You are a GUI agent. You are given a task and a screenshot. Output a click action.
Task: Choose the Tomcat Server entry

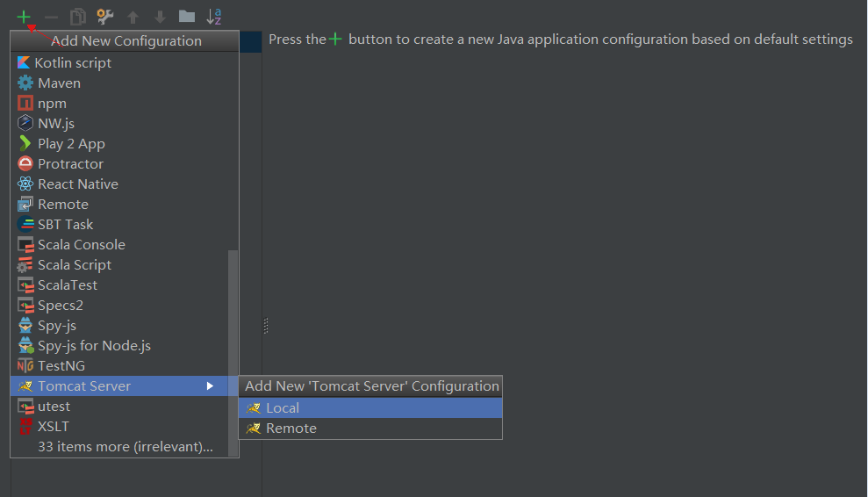pos(119,386)
